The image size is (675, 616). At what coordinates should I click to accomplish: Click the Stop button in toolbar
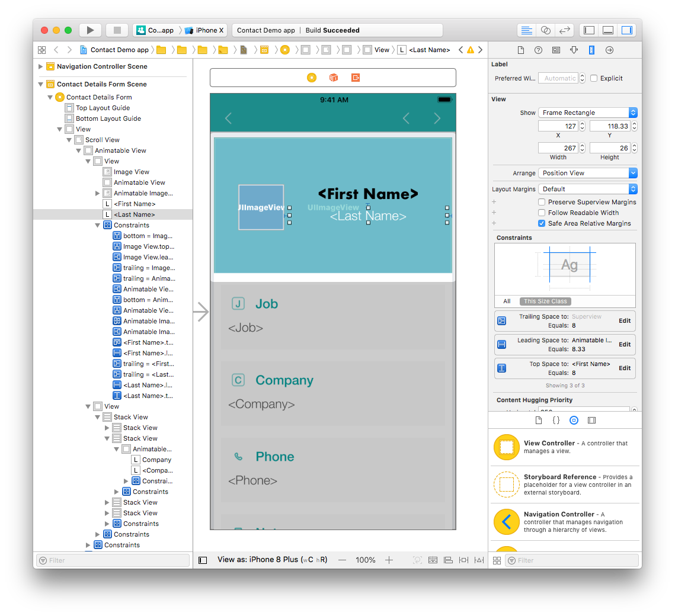(117, 30)
